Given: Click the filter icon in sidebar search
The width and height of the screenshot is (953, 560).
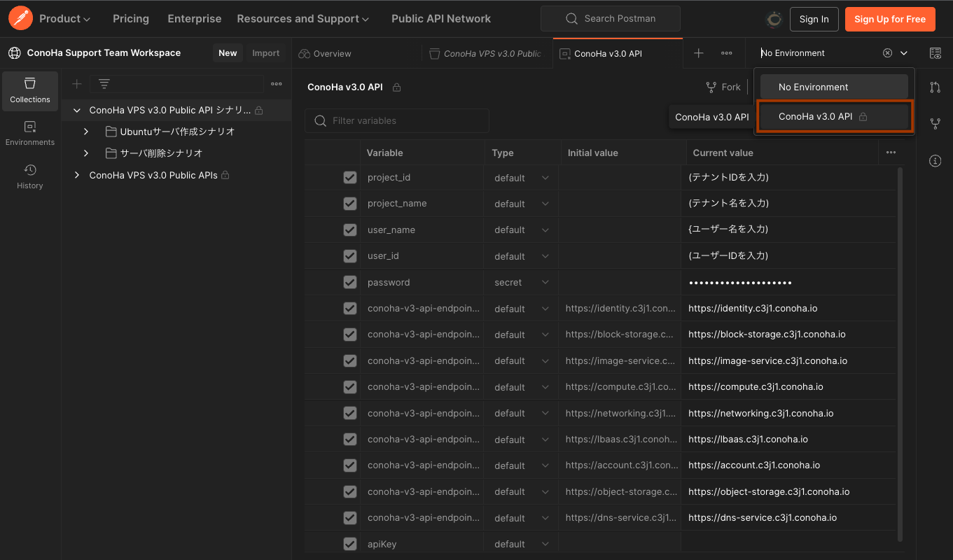Looking at the screenshot, I should [x=104, y=84].
